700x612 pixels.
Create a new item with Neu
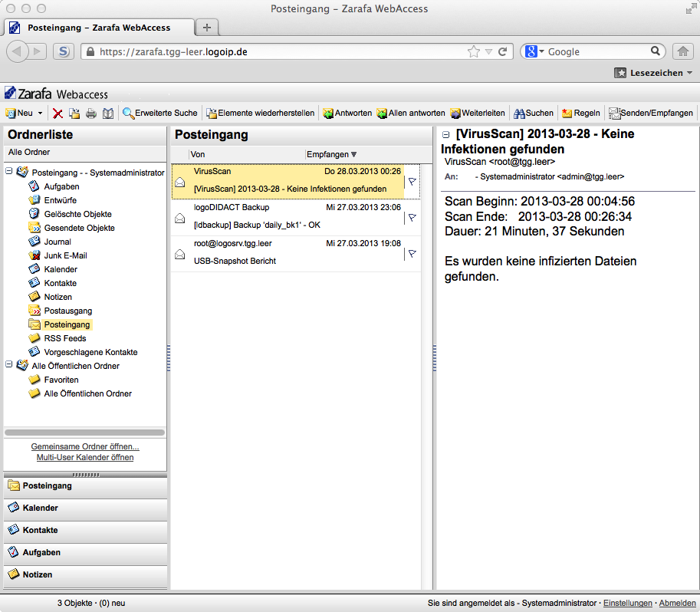click(x=19, y=114)
